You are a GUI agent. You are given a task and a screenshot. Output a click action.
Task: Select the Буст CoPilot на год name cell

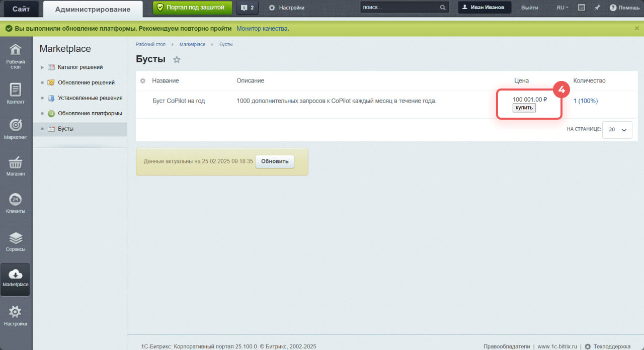179,101
